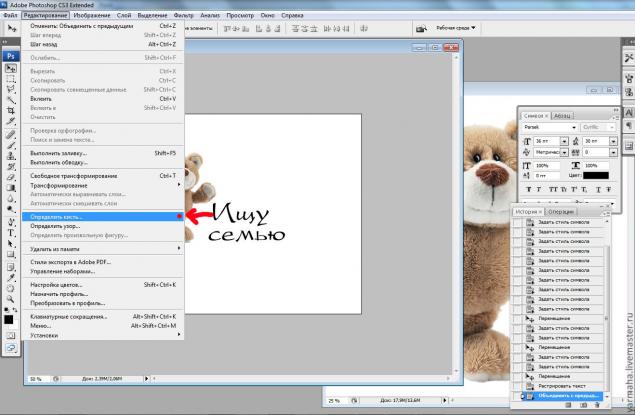Switch to the Абзац tab

563,115
